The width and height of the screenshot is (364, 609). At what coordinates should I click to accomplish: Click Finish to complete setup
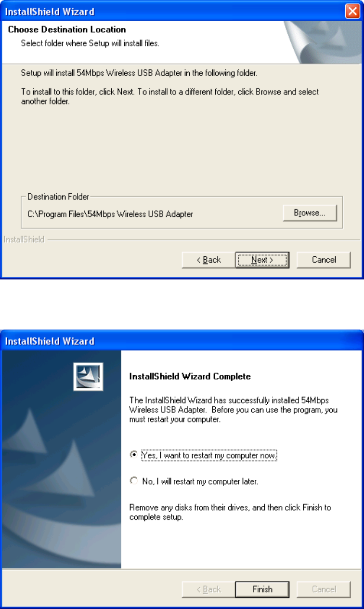pyautogui.click(x=262, y=589)
